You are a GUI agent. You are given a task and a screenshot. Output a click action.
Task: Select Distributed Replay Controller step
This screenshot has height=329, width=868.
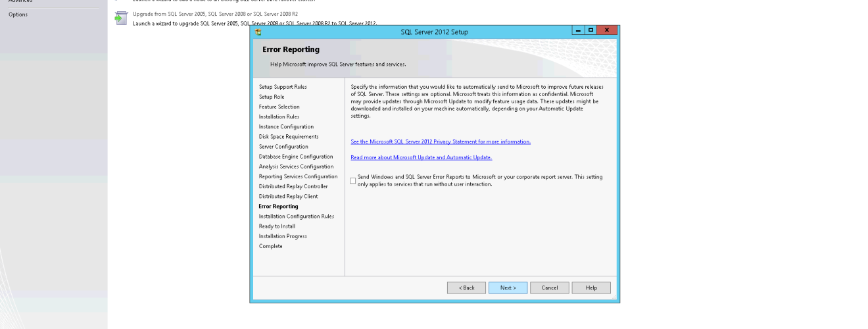click(293, 186)
